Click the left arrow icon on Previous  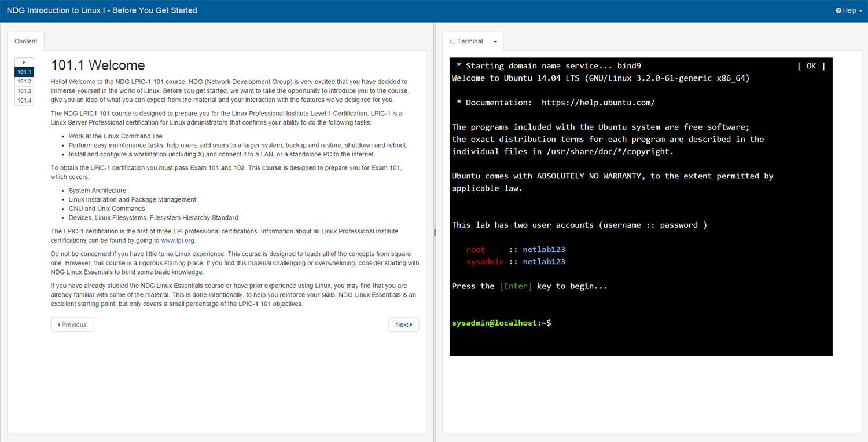tap(58, 325)
